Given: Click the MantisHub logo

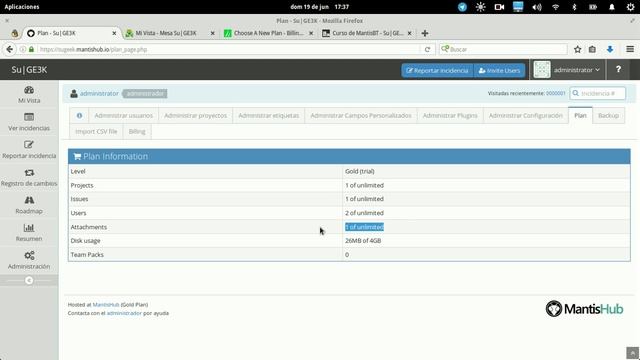Looking at the screenshot, I should (x=584, y=309).
